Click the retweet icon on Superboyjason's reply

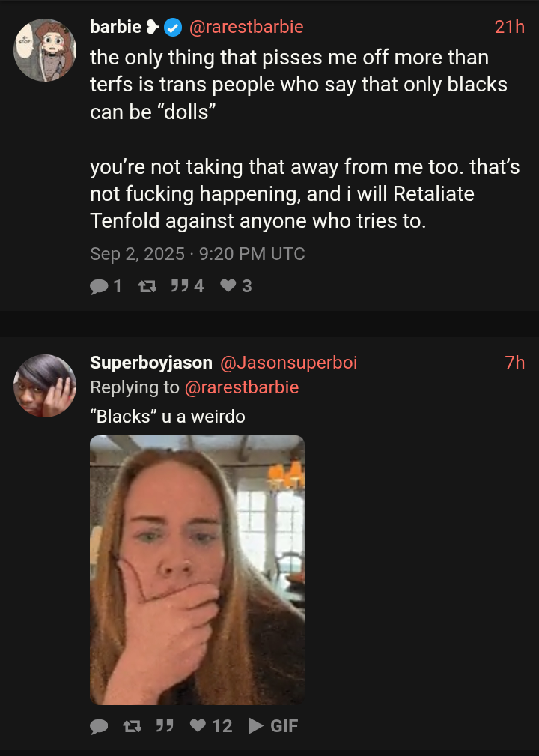(131, 725)
